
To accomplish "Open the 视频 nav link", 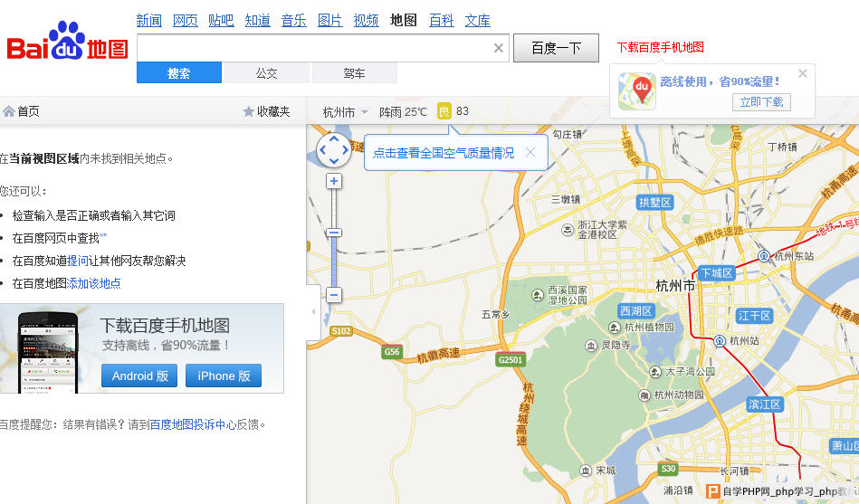I will [x=366, y=21].
